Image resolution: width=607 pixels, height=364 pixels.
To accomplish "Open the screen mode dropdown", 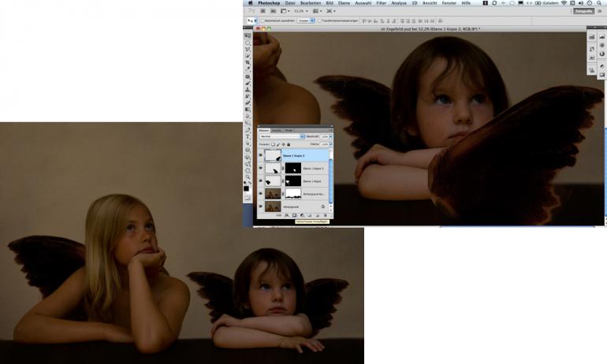I will tap(330, 11).
